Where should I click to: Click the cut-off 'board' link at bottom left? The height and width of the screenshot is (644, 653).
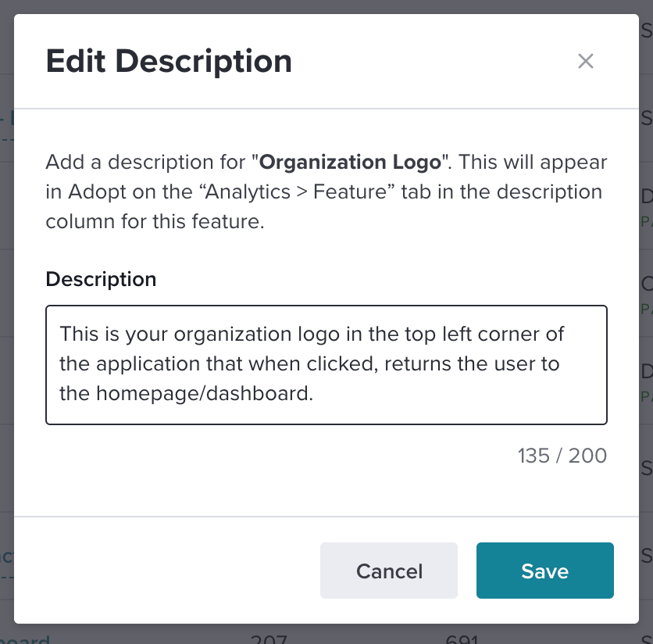click(25, 639)
